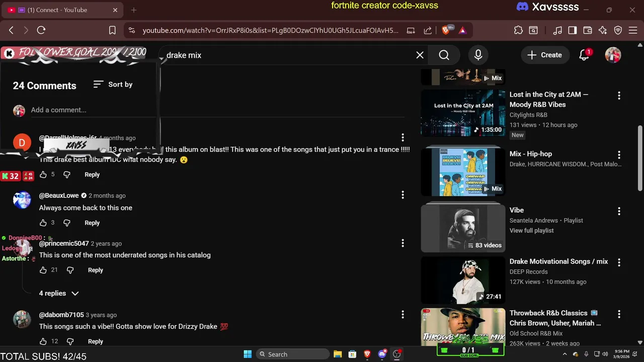Image resolution: width=644 pixels, height=362 pixels.
Task: Open Brave Rewards triangle icon
Action: coord(462,30)
